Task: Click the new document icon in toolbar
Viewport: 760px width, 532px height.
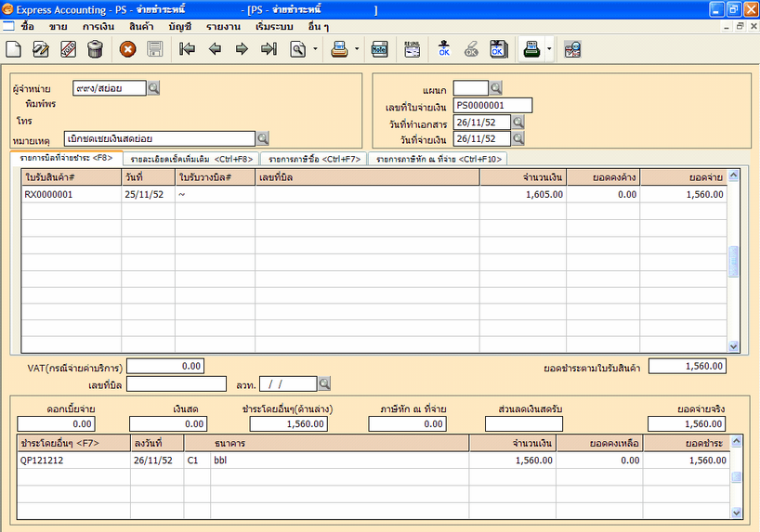Action: (13, 49)
